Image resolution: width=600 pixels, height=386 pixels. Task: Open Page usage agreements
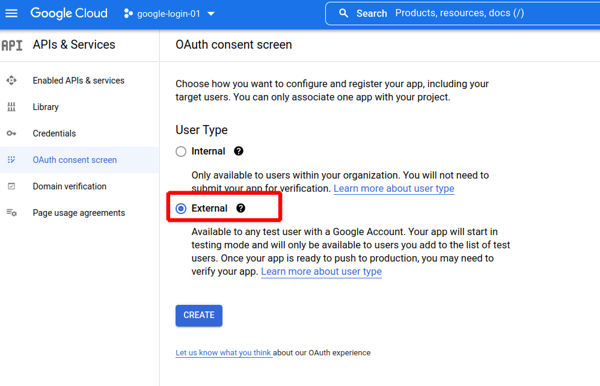79,213
